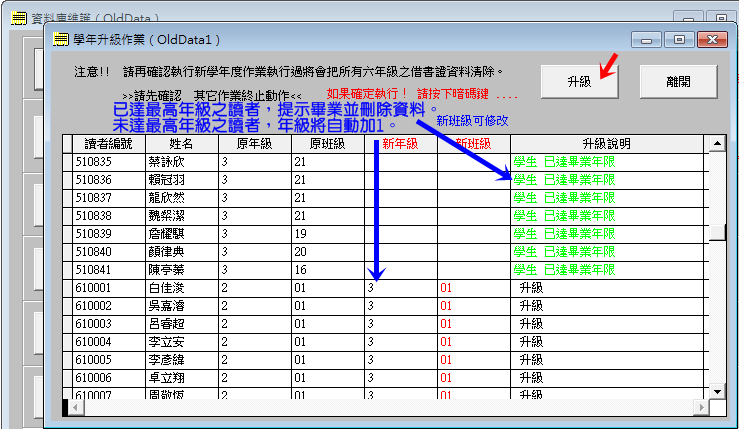The image size is (739, 429).
Task: Click the grid's vertical scrollbar up arrow
Action: pos(717,143)
